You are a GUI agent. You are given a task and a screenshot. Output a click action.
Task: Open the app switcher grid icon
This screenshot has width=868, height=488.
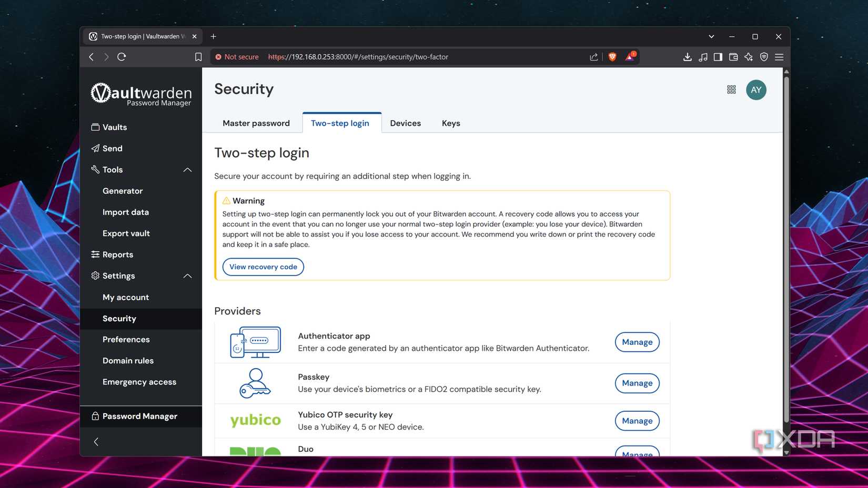[731, 90]
